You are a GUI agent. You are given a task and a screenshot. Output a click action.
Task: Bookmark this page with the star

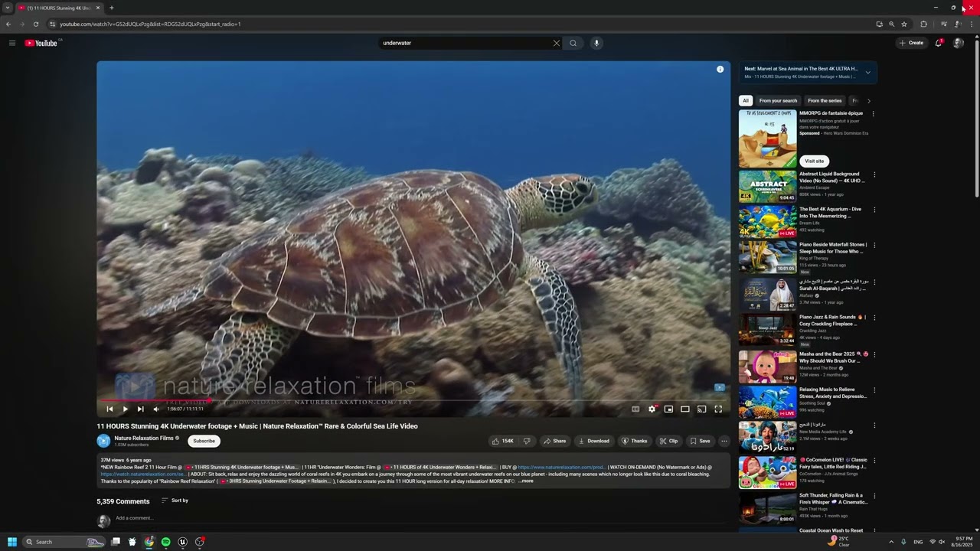point(904,24)
